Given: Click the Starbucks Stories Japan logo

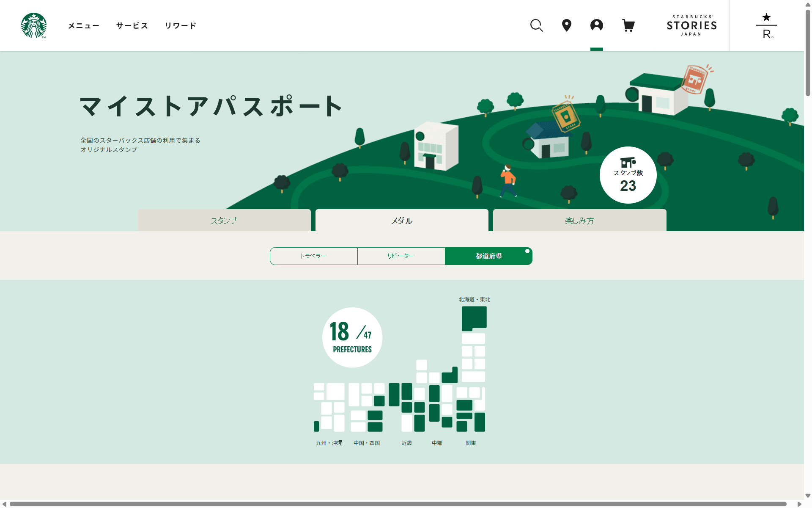Looking at the screenshot, I should coord(691,25).
